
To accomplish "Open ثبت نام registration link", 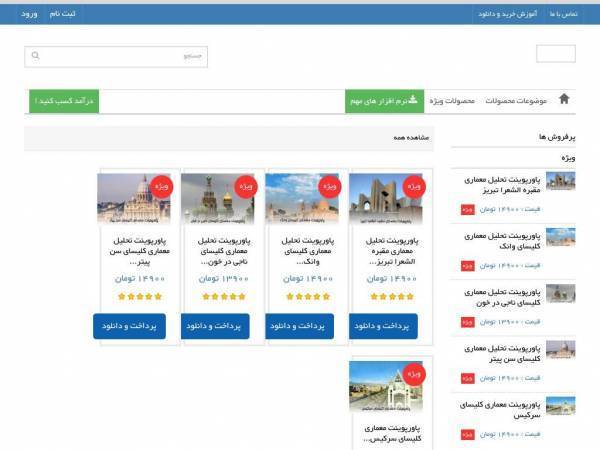I will pos(62,14).
